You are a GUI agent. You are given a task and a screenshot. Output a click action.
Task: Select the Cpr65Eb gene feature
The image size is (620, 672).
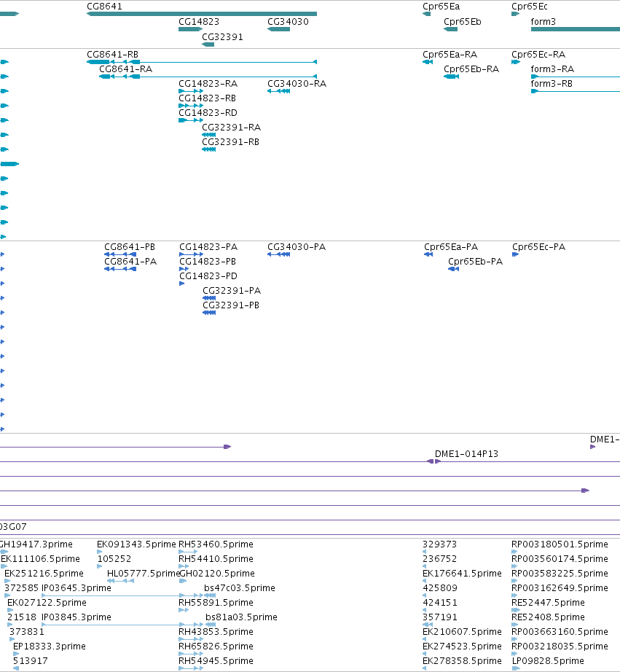pyautogui.click(x=450, y=29)
